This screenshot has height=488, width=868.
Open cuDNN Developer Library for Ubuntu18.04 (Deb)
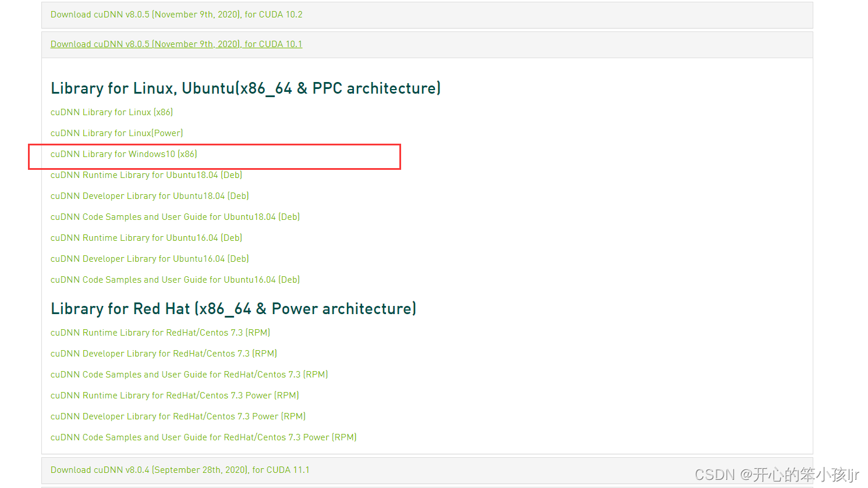[x=150, y=196]
